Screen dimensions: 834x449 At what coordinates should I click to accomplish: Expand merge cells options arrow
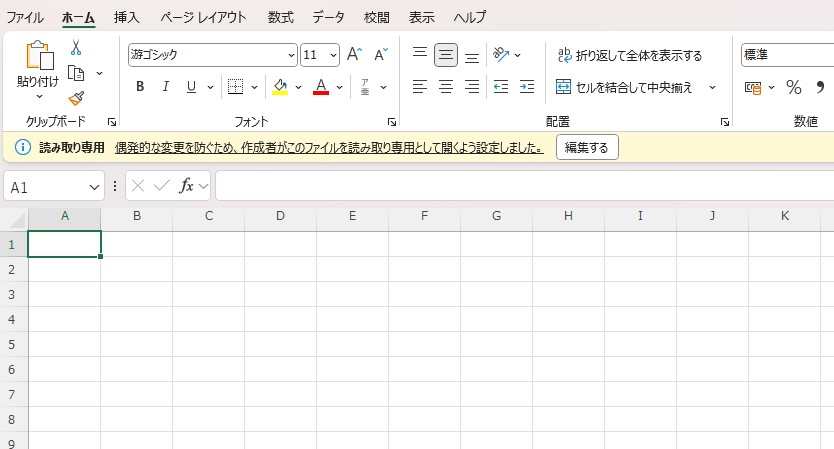pos(712,87)
